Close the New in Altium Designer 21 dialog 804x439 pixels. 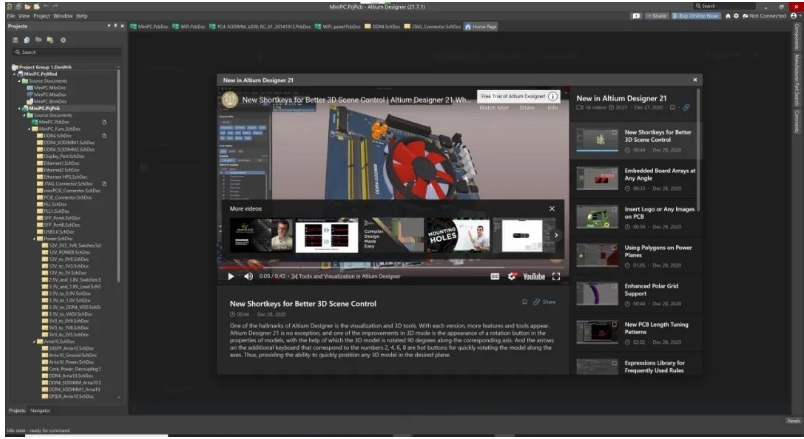[x=695, y=80]
